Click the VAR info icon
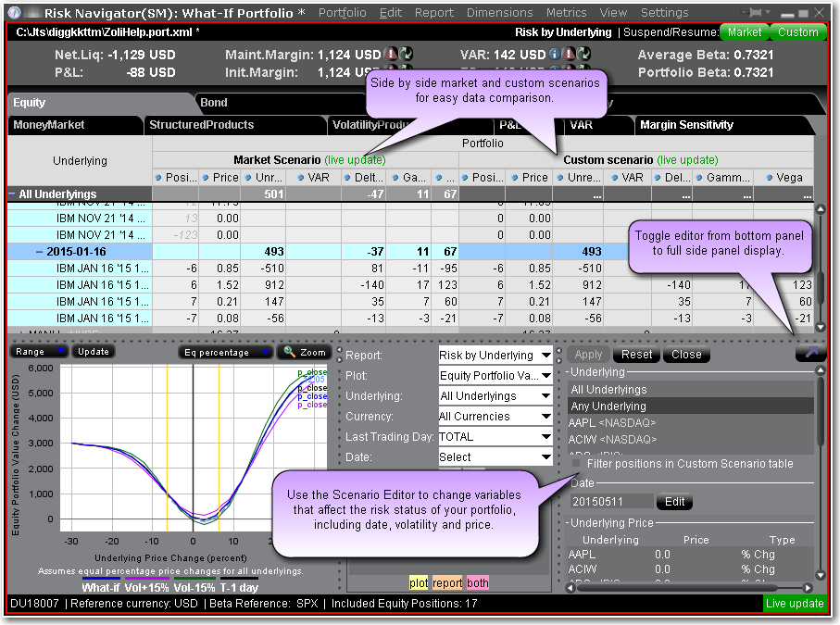 click(553, 56)
